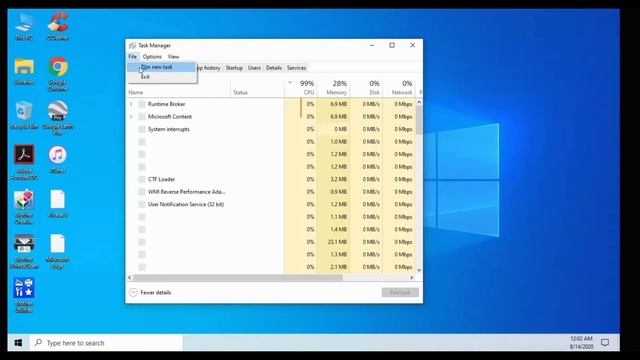The height and width of the screenshot is (360, 640).
Task: Click the vertical scrollbar down arrow
Action: tap(419, 270)
